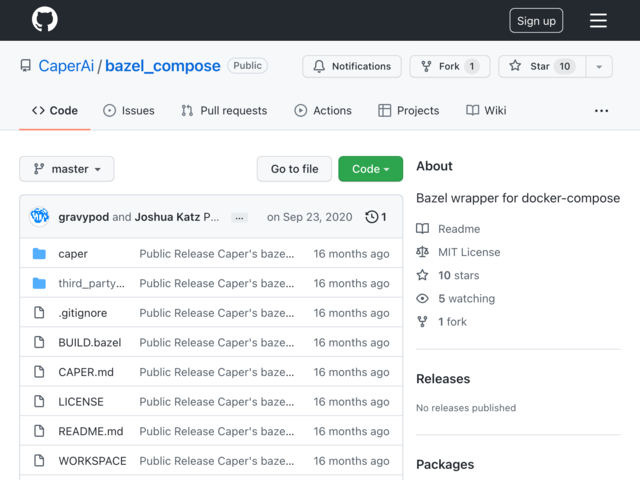Open the bazel_compose repository link

[x=162, y=66]
